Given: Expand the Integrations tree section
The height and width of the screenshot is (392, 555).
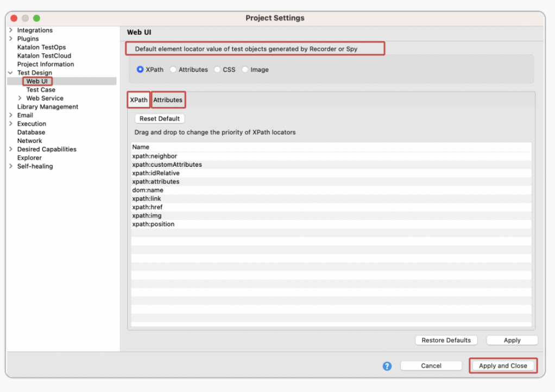Looking at the screenshot, I should click(x=11, y=30).
